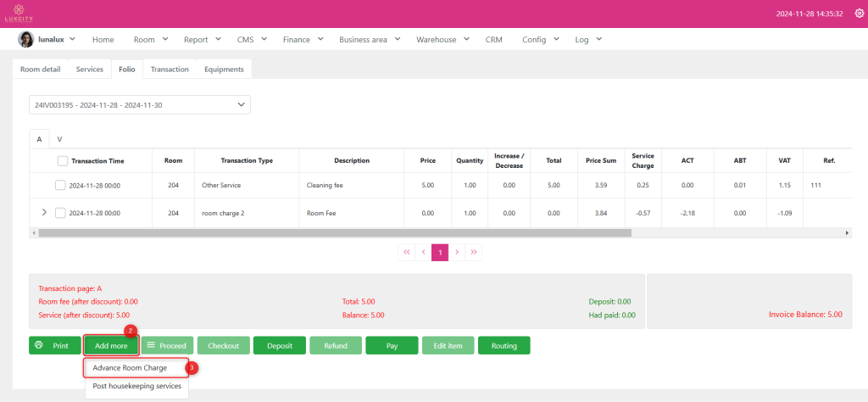The image size is (868, 402).
Task: Select Advance Room Charge menu option
Action: pyautogui.click(x=130, y=368)
